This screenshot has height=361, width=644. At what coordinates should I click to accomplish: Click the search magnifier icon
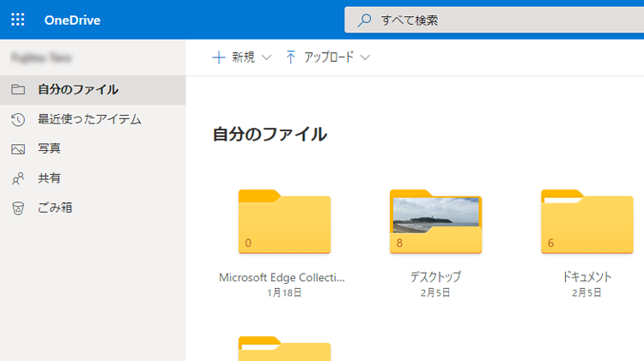click(364, 20)
